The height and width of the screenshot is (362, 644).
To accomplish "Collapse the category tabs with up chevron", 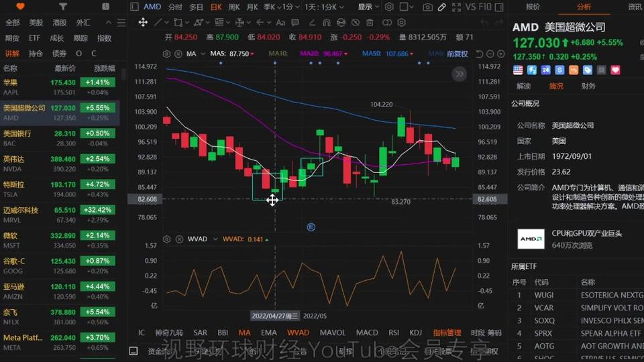I will tap(109, 23).
